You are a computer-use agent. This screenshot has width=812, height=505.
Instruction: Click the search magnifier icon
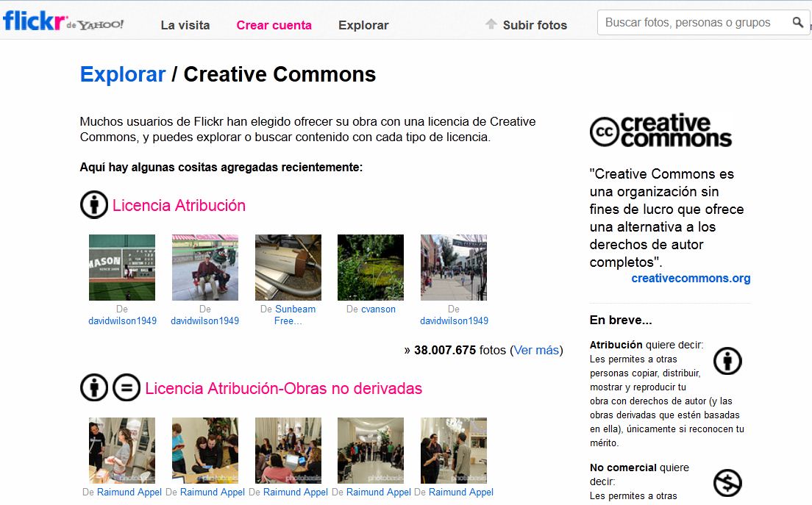pos(797,22)
